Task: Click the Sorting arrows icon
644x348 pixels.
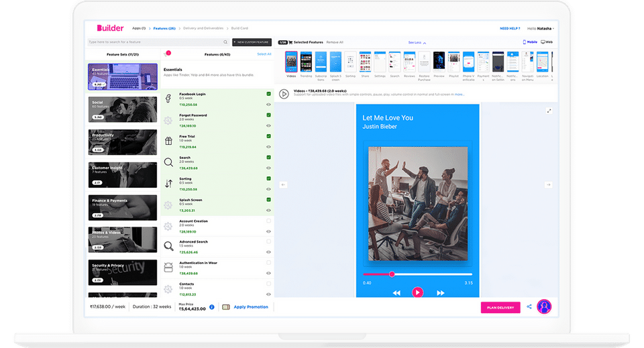Action: point(168,184)
